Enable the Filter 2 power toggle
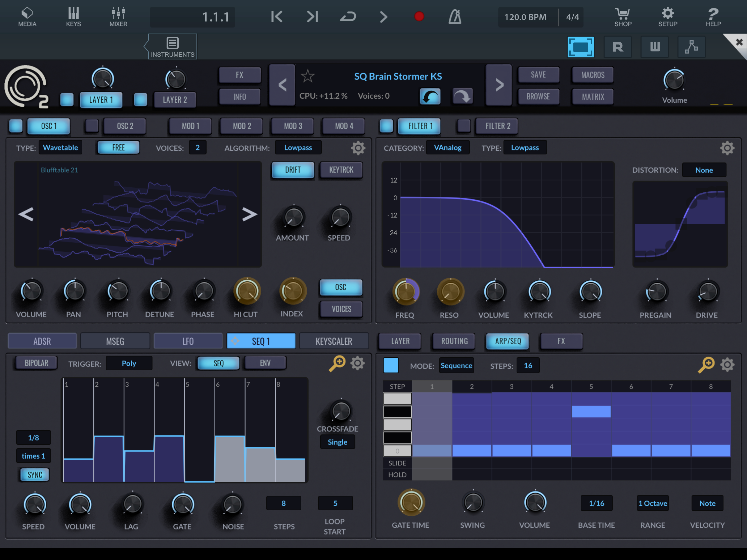Viewport: 747px width, 560px height. [x=463, y=126]
